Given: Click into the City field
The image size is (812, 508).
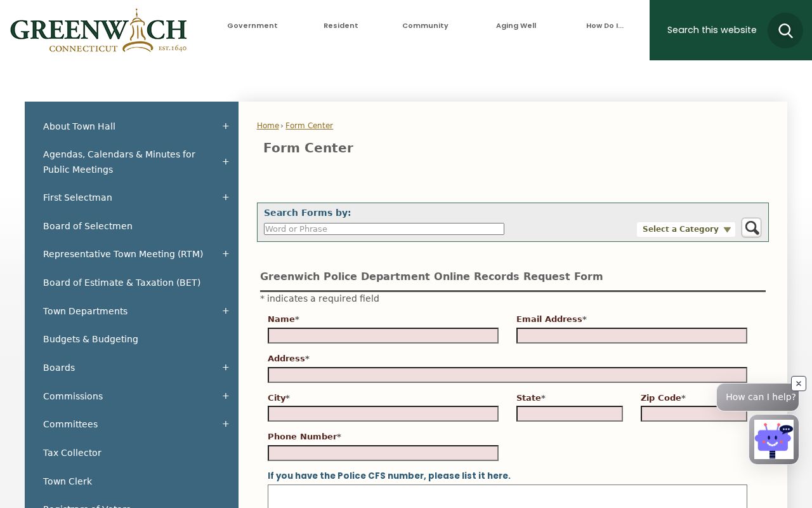Looking at the screenshot, I should coord(383,414).
